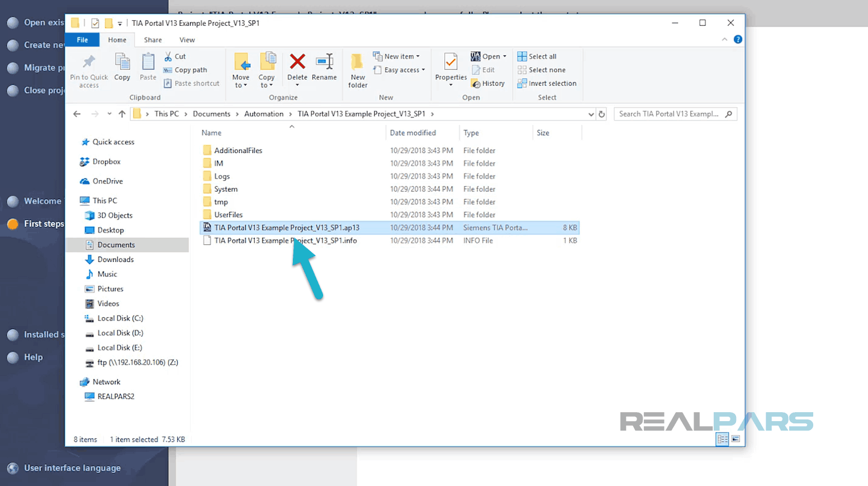Open 3D Objects in navigation pane
868x486 pixels.
coord(115,215)
